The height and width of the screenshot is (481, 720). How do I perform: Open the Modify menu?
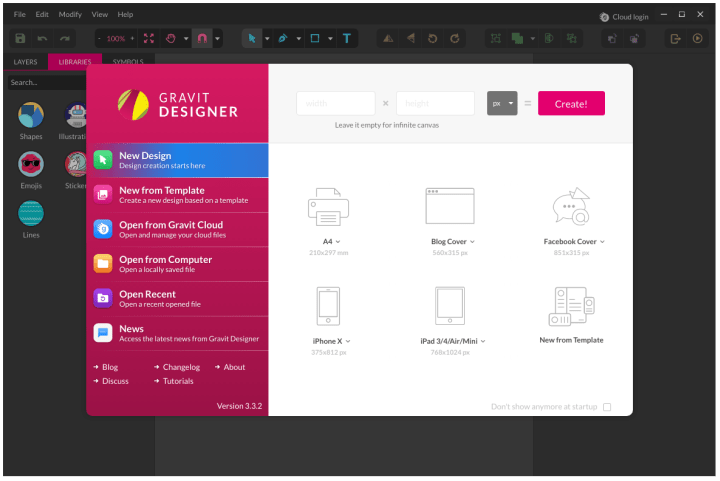pos(70,15)
